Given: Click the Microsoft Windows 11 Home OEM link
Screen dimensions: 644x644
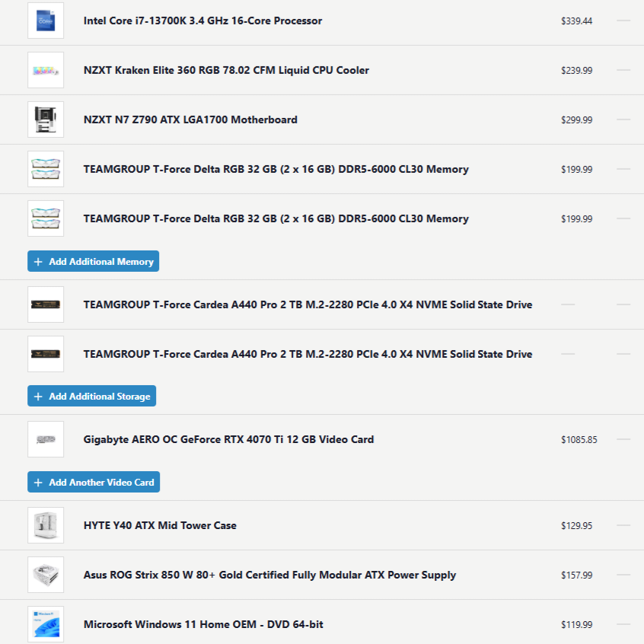Looking at the screenshot, I should coord(203,624).
